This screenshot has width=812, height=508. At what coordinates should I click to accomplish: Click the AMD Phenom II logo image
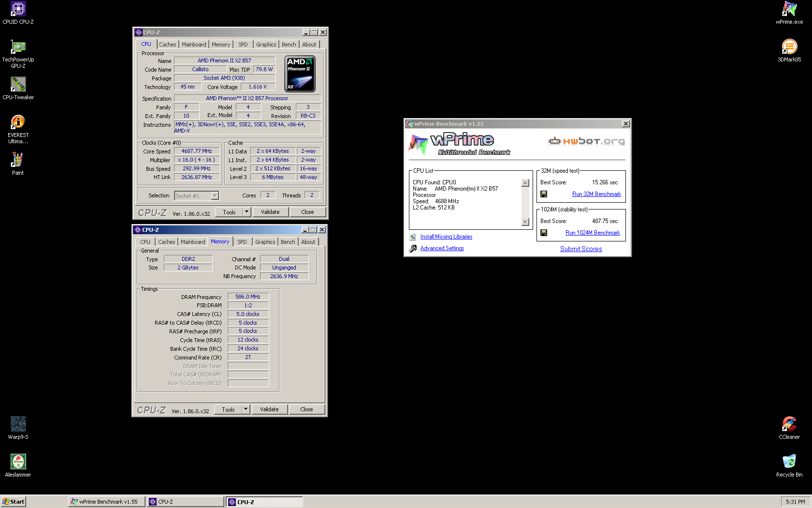click(300, 74)
